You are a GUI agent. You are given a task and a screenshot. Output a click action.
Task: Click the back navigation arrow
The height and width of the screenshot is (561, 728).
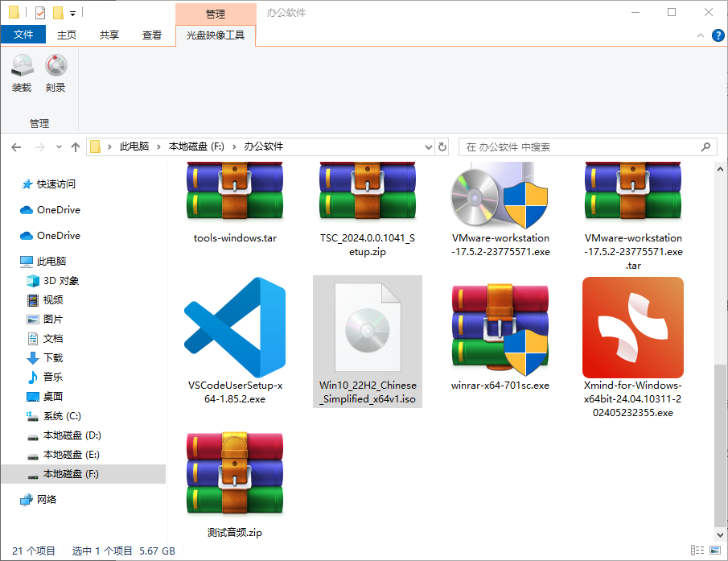16,146
